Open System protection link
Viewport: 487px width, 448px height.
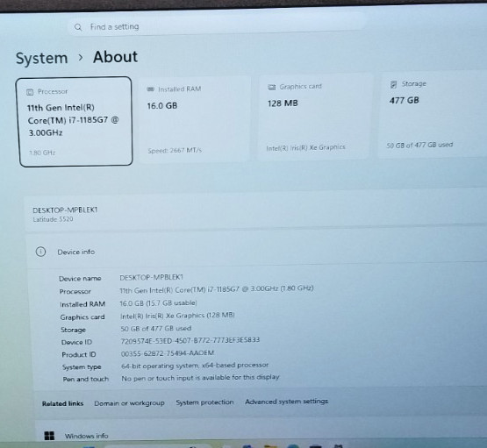coord(204,402)
